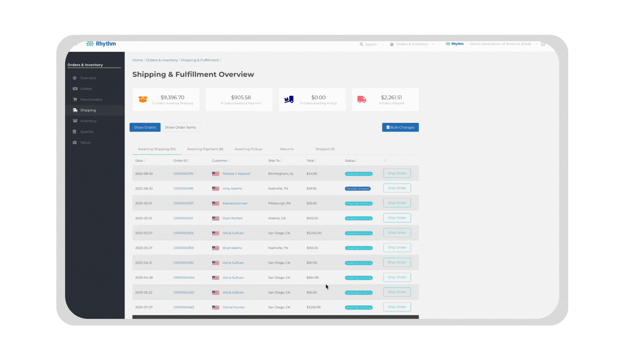Click orange box Awaiting Shipping icon
The width and height of the screenshot is (644, 362).
143,100
